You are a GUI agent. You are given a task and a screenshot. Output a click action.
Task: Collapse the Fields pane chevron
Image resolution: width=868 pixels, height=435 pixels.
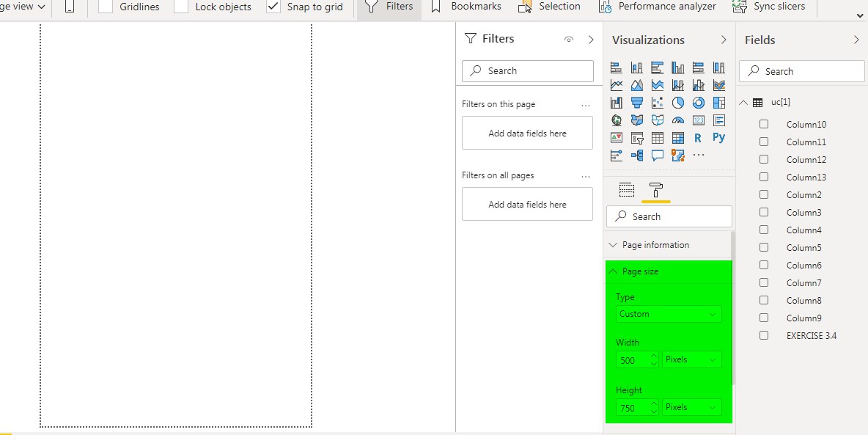[857, 40]
